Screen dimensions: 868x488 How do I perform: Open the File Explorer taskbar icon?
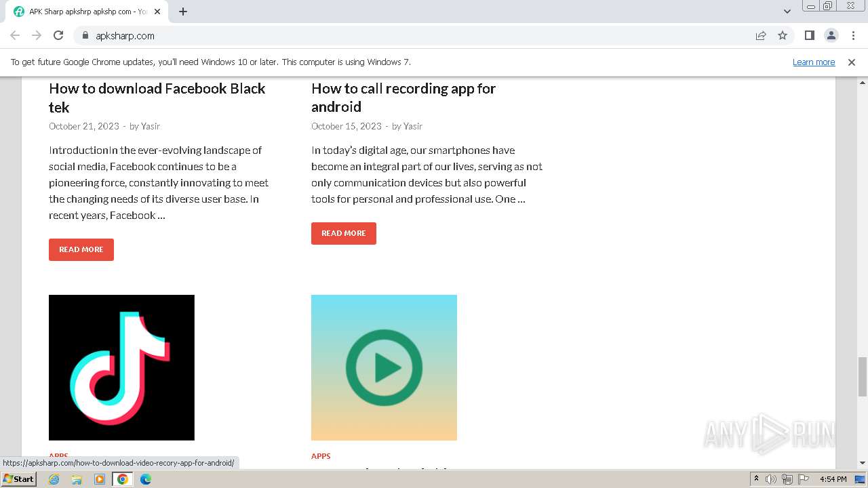[77, 479]
